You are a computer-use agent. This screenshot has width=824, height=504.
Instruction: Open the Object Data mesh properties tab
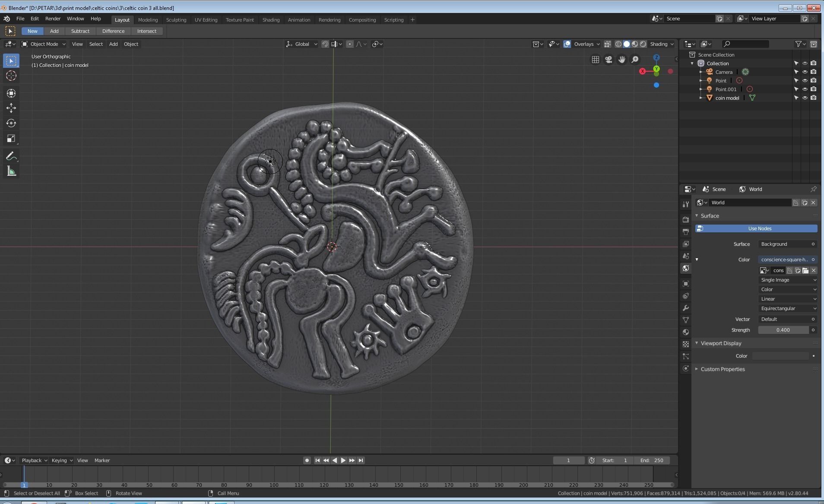click(686, 320)
